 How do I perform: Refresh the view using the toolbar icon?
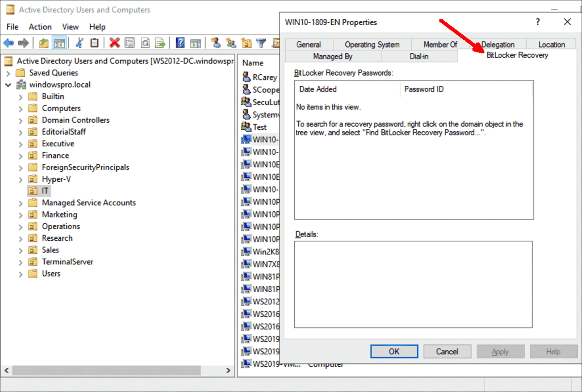point(145,43)
